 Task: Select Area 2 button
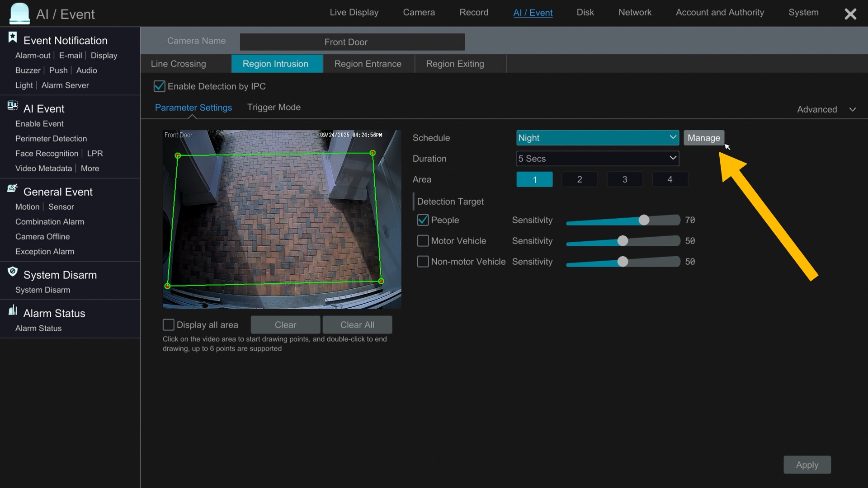click(x=580, y=179)
